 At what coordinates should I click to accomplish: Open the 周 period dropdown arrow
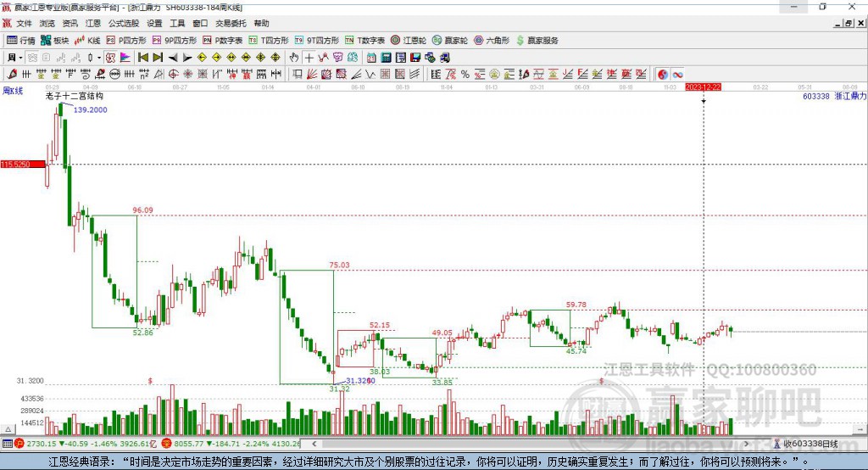[x=20, y=58]
